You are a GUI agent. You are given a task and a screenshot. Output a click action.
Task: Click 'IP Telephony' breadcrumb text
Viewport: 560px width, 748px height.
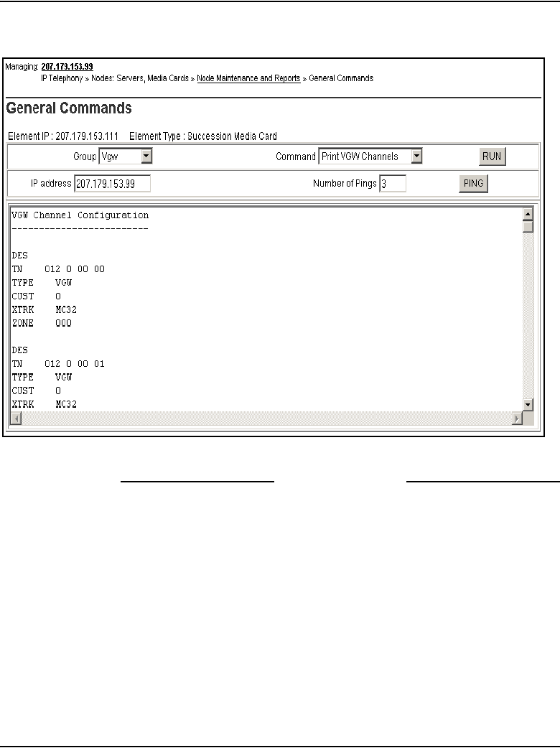(62, 78)
